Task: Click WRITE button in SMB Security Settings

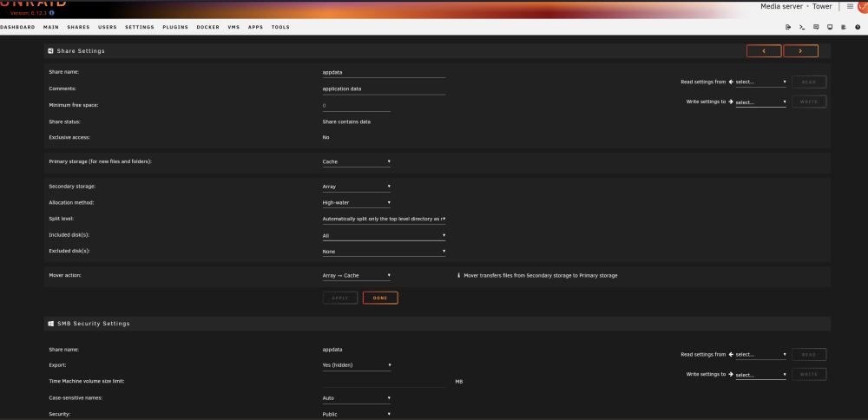Action: pyautogui.click(x=809, y=375)
